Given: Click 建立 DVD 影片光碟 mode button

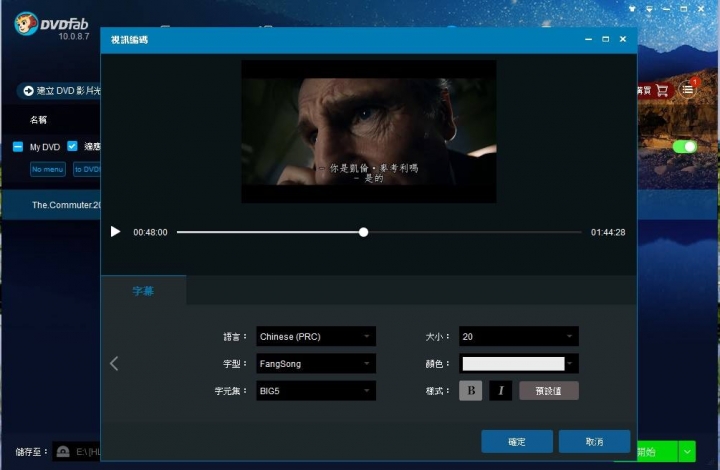Looking at the screenshot, I should [59, 90].
